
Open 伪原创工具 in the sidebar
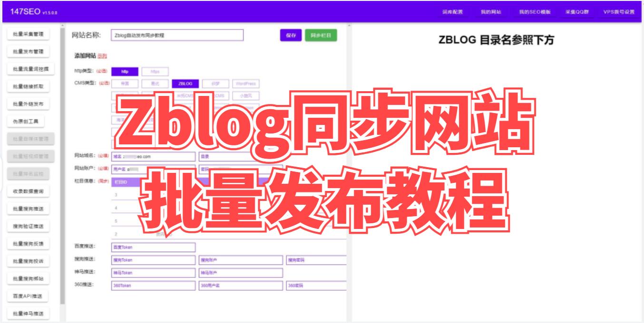click(x=26, y=122)
